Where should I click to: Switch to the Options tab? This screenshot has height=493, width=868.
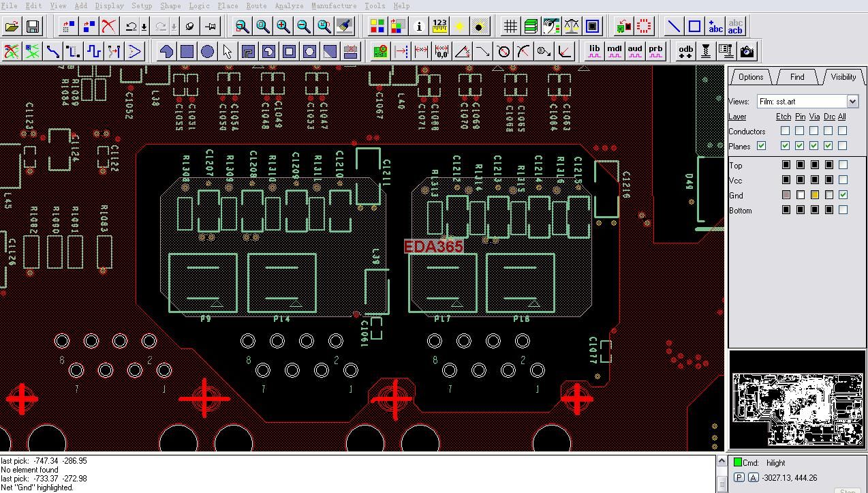tap(750, 77)
